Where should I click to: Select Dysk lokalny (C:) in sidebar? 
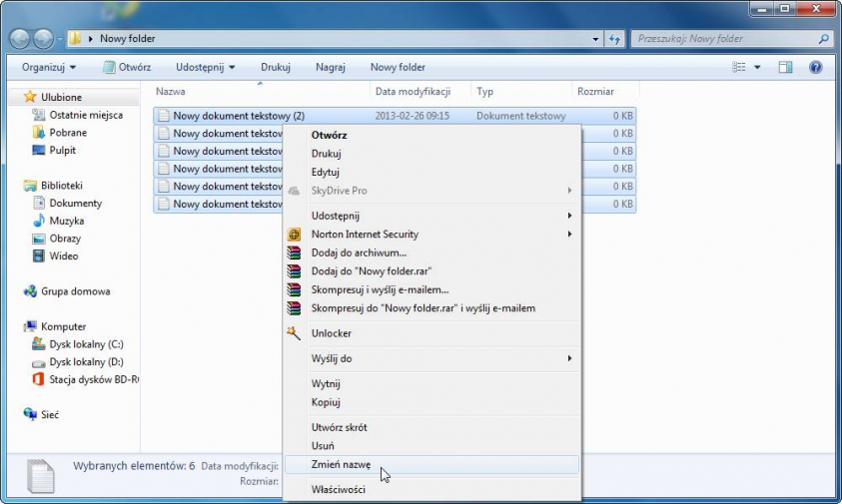click(x=86, y=344)
